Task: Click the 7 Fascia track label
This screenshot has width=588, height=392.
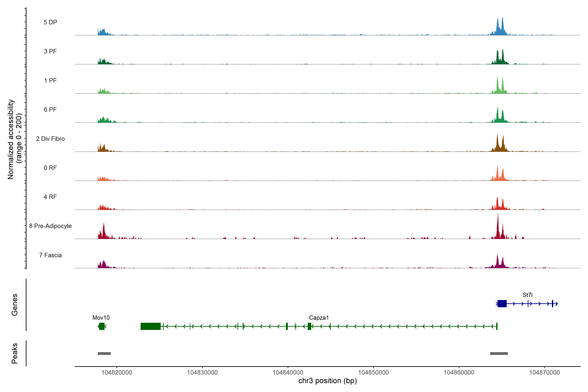Action: (50, 255)
